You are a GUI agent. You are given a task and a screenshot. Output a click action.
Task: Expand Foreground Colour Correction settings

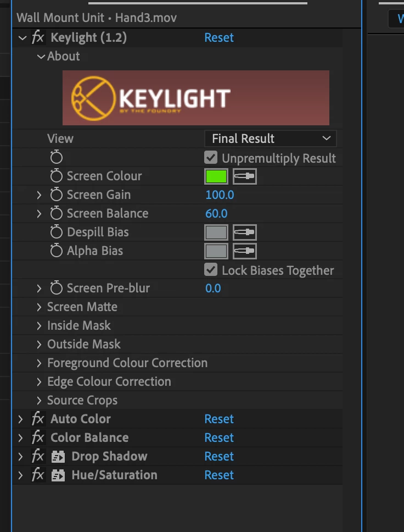[x=39, y=363]
